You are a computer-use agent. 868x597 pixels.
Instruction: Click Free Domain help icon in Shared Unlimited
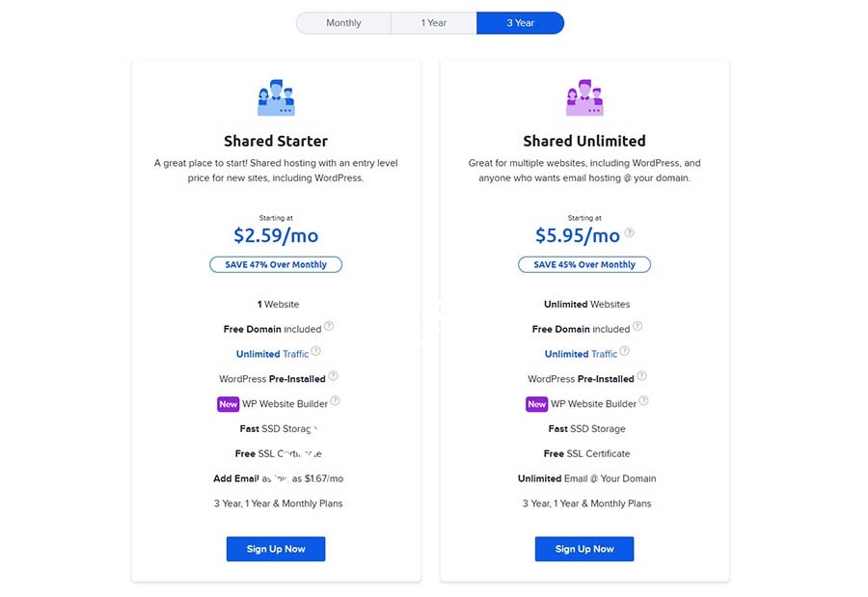coord(637,327)
